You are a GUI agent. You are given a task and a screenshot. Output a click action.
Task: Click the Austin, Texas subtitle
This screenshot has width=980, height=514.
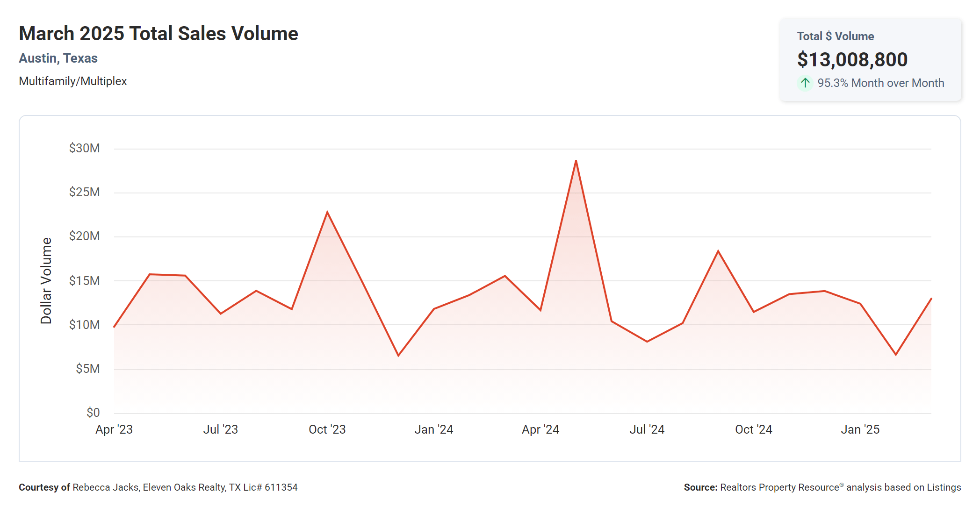coord(58,58)
